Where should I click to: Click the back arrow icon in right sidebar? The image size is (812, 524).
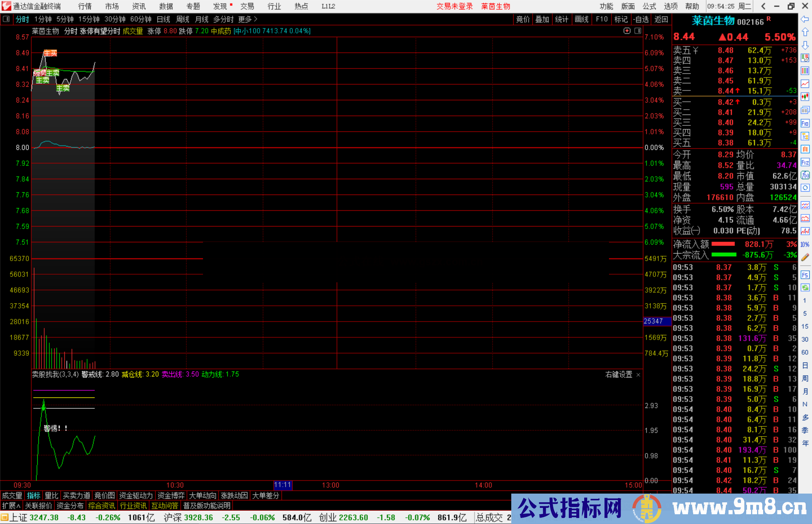(805, 19)
